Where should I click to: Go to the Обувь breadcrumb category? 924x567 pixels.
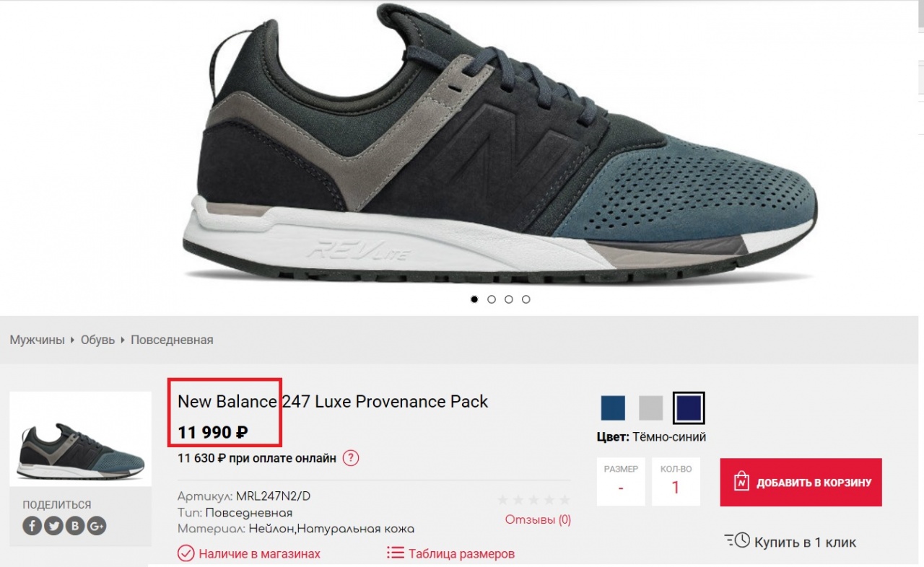(x=97, y=340)
